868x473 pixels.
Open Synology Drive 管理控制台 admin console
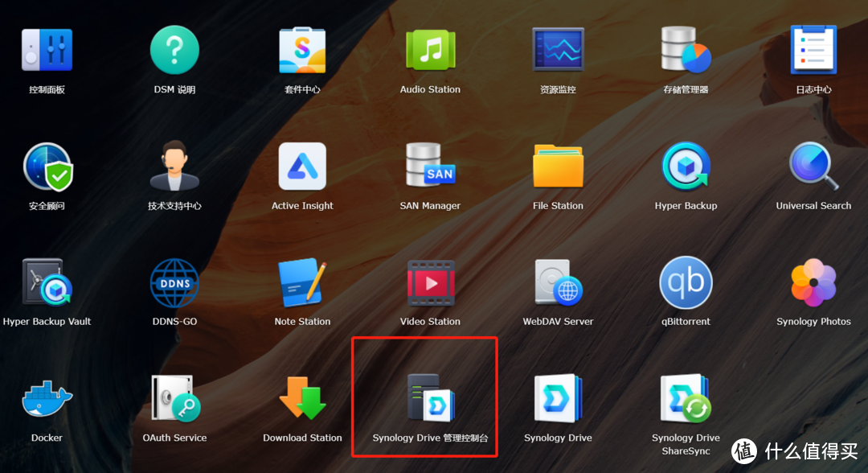430,397
